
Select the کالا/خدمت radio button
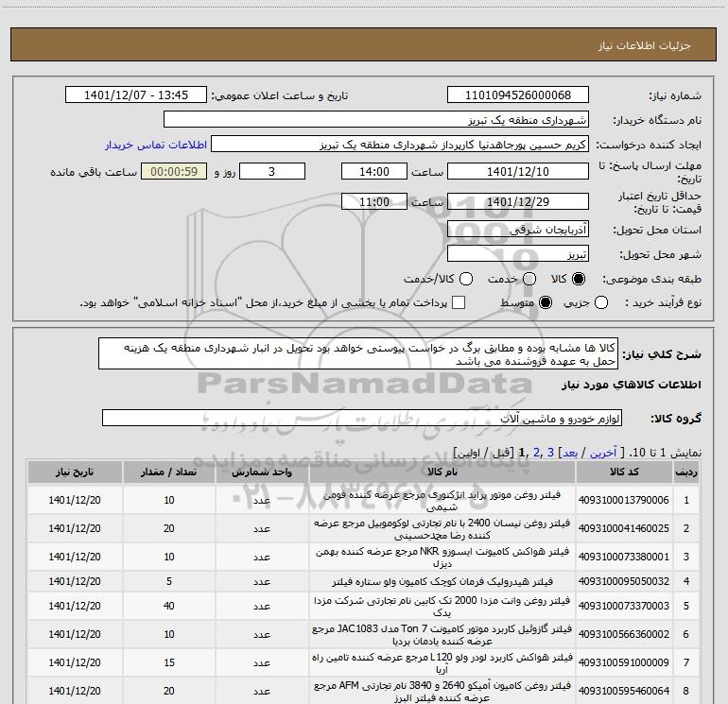coord(466,279)
